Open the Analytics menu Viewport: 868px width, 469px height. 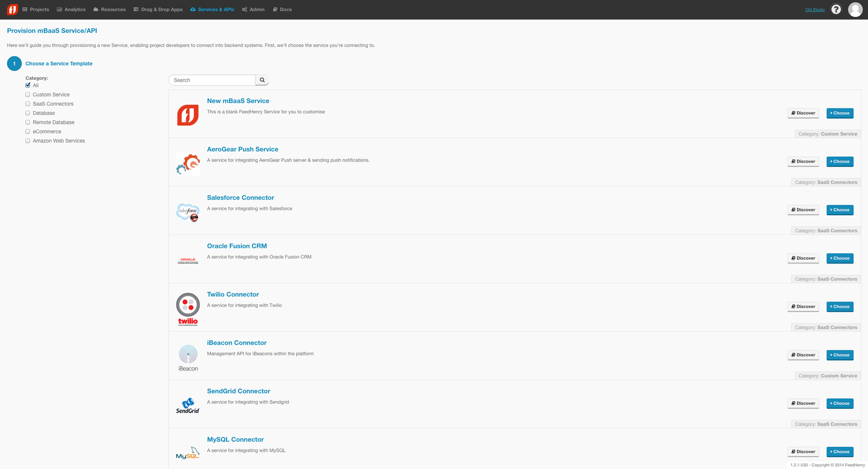tap(71, 9)
